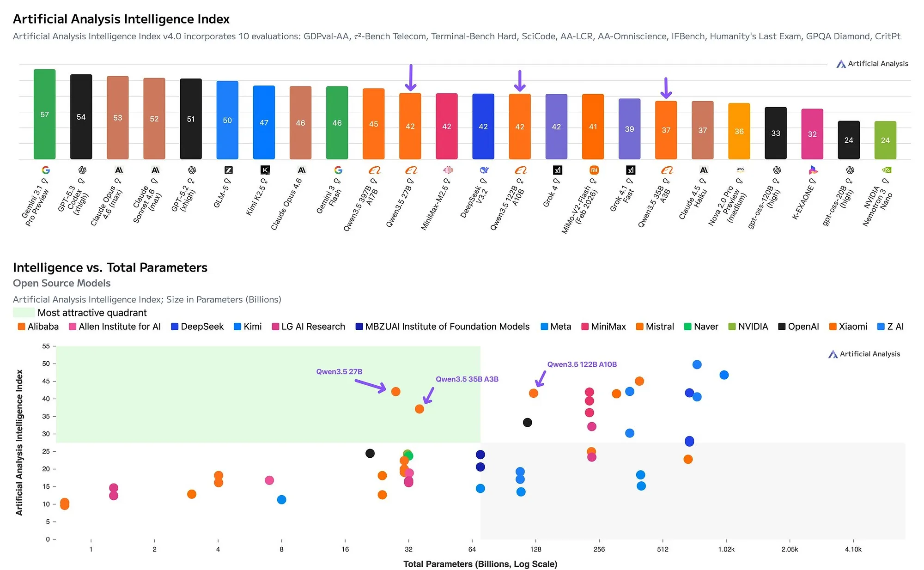Toggle the Alibaba legend entry
The image size is (924, 570).
pos(38,327)
